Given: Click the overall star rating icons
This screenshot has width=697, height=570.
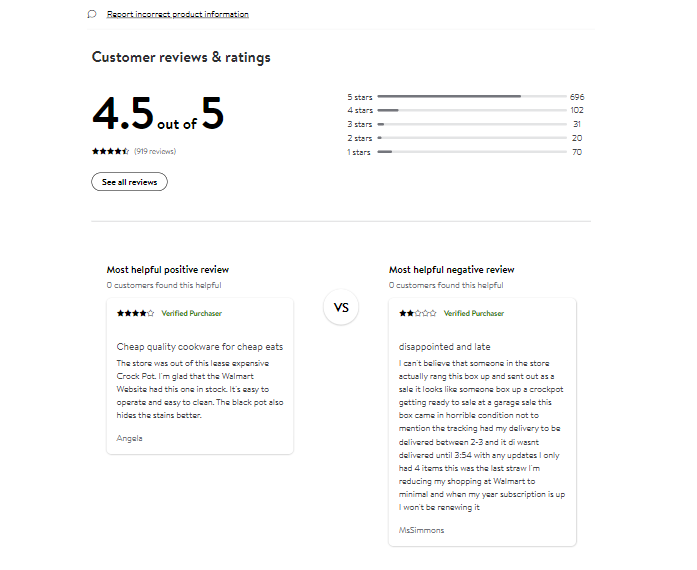Looking at the screenshot, I should click(x=110, y=151).
